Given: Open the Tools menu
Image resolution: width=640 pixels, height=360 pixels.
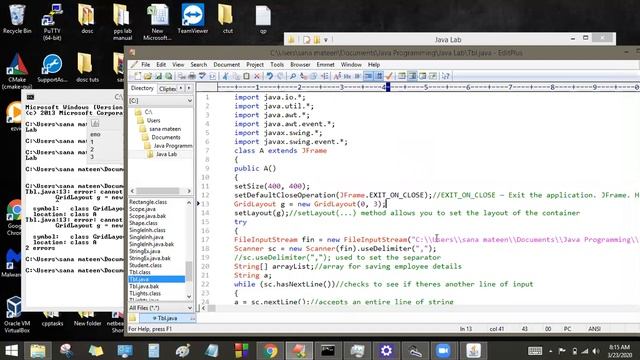Looking at the screenshot, I should pos(277,64).
